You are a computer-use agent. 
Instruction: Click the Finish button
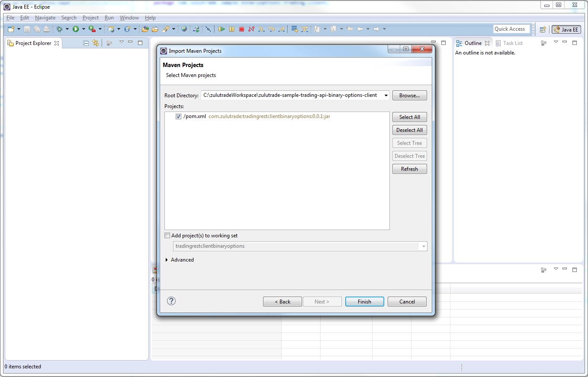pos(364,302)
